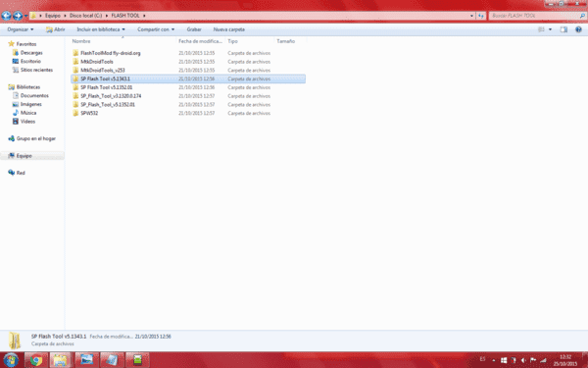
Task: Open Escritorio in the navigation pane
Action: point(30,61)
